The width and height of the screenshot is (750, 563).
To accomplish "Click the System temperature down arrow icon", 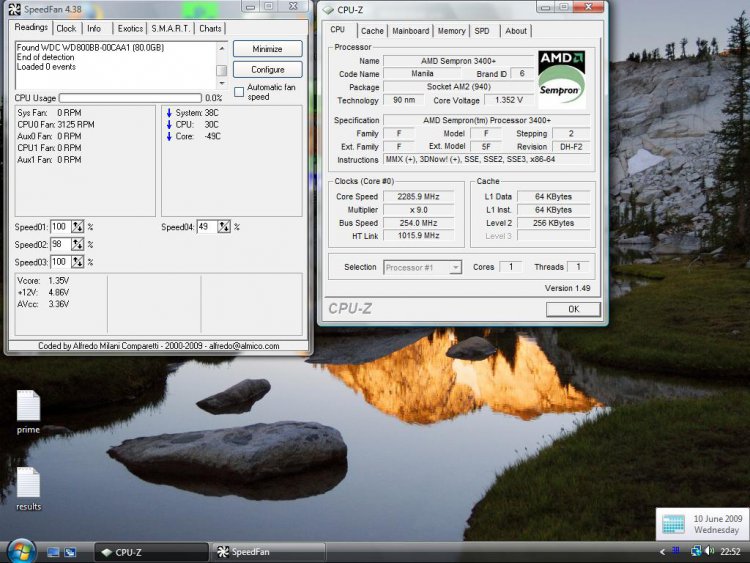I will click(169, 113).
